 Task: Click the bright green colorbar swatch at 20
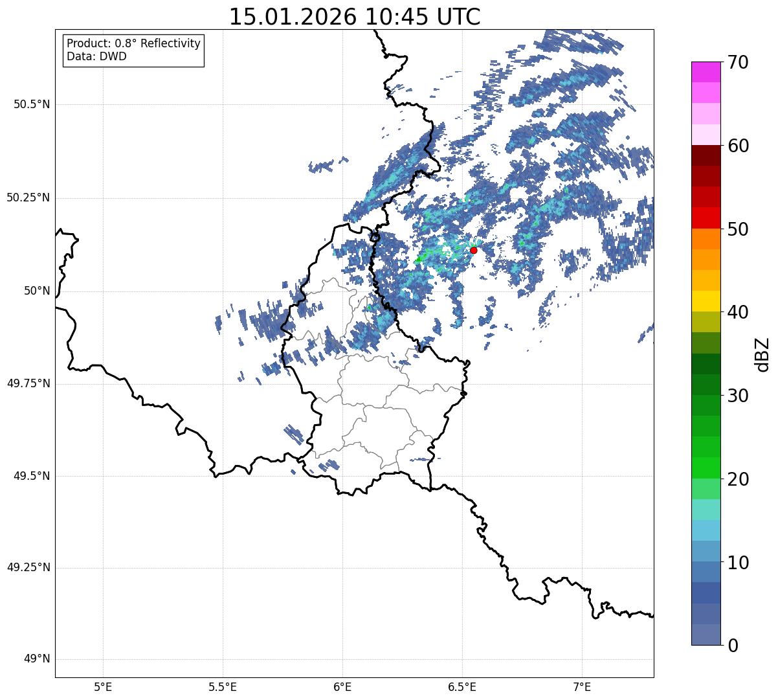coord(706,468)
